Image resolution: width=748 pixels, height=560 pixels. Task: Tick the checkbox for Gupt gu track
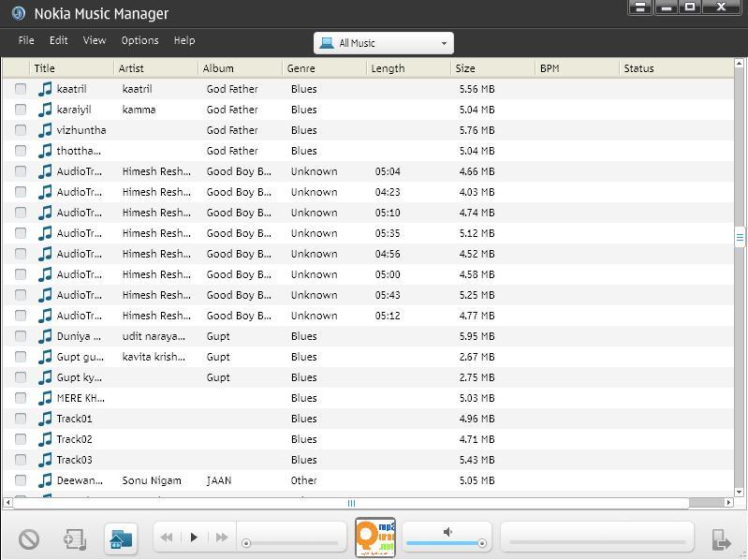(21, 356)
